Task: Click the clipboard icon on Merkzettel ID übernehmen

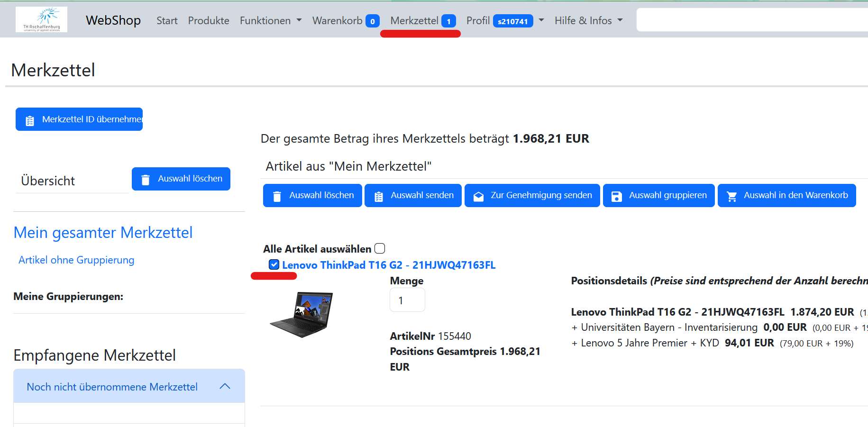Action: tap(30, 120)
